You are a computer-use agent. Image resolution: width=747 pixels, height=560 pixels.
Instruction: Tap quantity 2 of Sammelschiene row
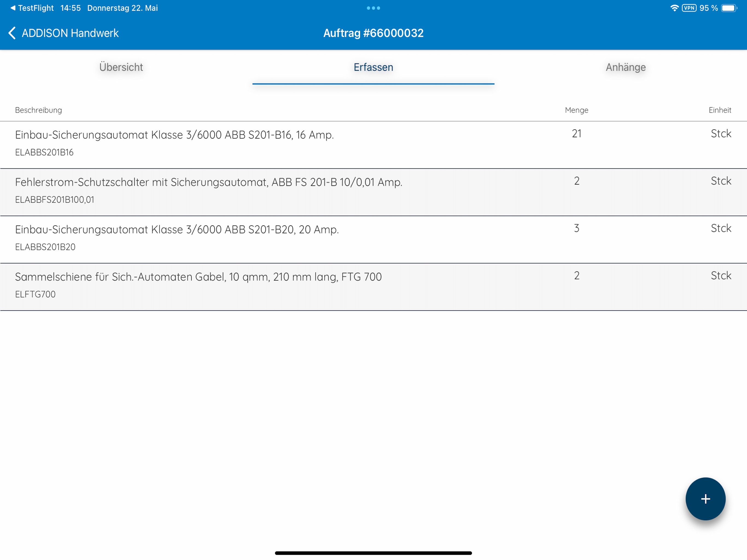click(576, 275)
